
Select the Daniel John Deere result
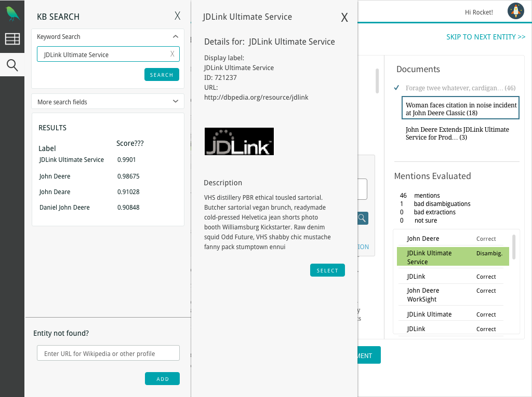(x=64, y=208)
